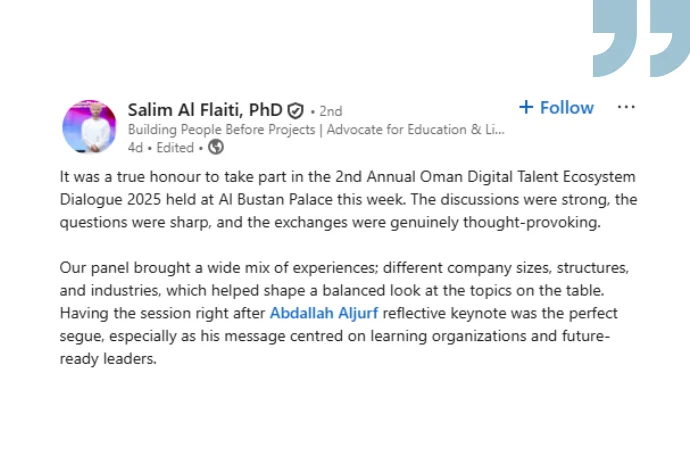The width and height of the screenshot is (690, 465).
Task: Open Salim Al Flaiti's profile picture
Action: [89, 127]
